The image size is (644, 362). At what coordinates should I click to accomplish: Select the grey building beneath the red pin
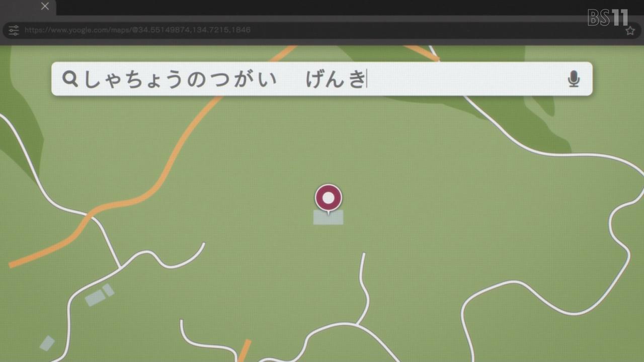point(329,217)
